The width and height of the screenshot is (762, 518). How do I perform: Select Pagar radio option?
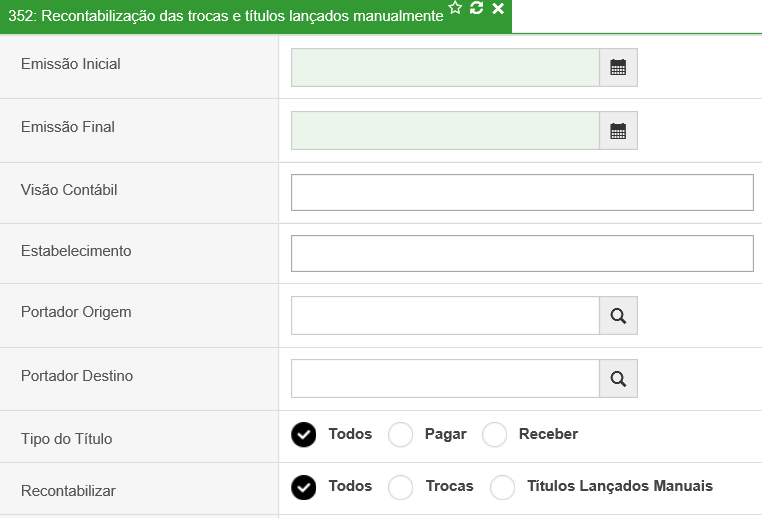pos(400,434)
